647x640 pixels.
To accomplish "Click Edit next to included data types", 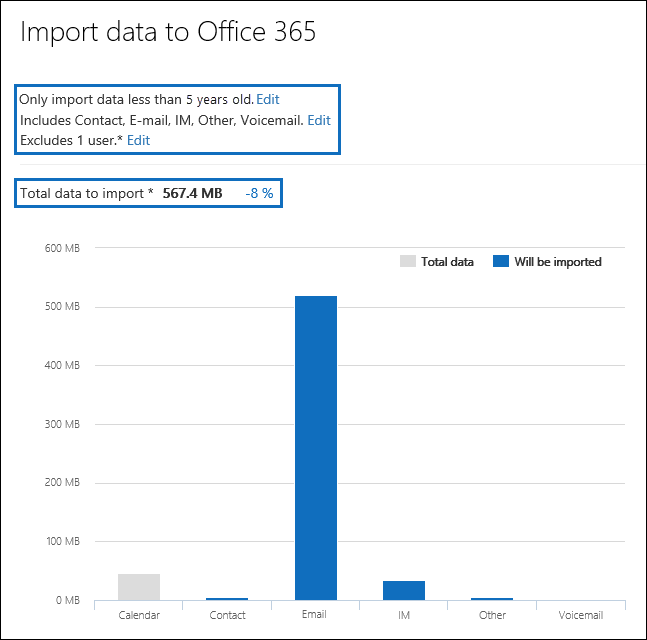I will [x=319, y=120].
